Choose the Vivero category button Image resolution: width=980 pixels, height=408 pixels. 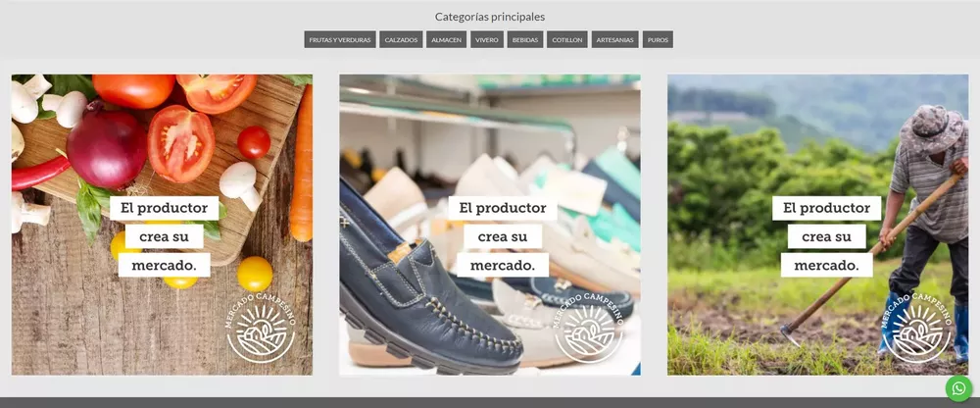point(487,40)
